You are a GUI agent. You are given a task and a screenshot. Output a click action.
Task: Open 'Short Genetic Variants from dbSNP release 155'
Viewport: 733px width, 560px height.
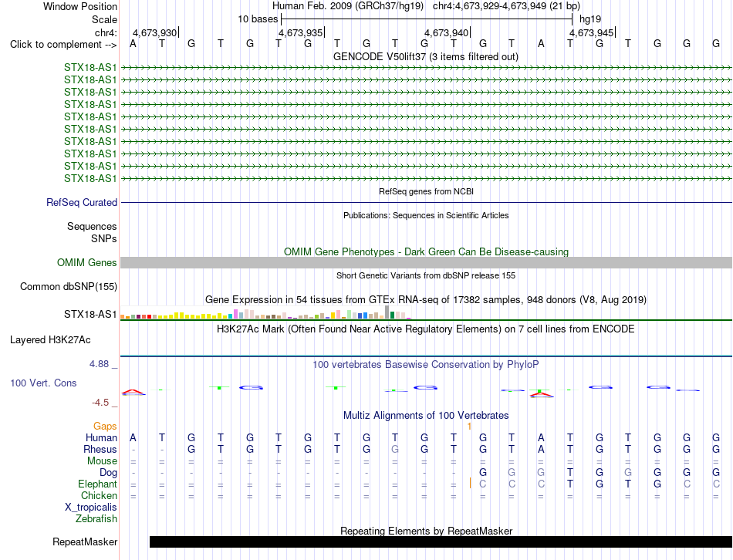pyautogui.click(x=426, y=275)
